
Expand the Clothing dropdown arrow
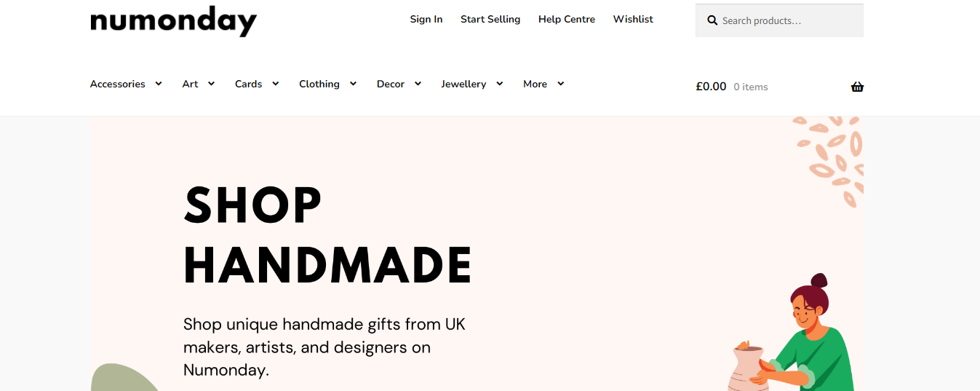pyautogui.click(x=353, y=84)
